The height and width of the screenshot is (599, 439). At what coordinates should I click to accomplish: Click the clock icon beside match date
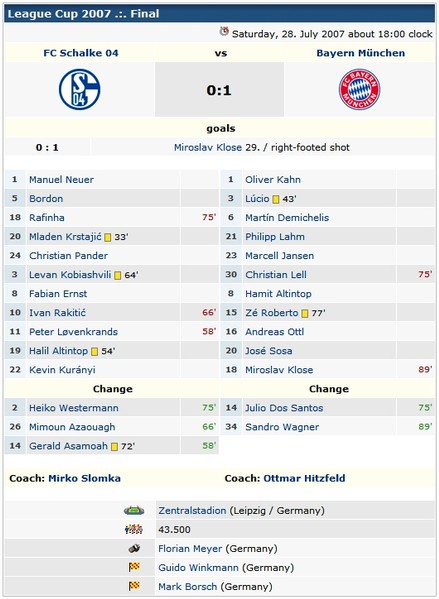coord(224,31)
